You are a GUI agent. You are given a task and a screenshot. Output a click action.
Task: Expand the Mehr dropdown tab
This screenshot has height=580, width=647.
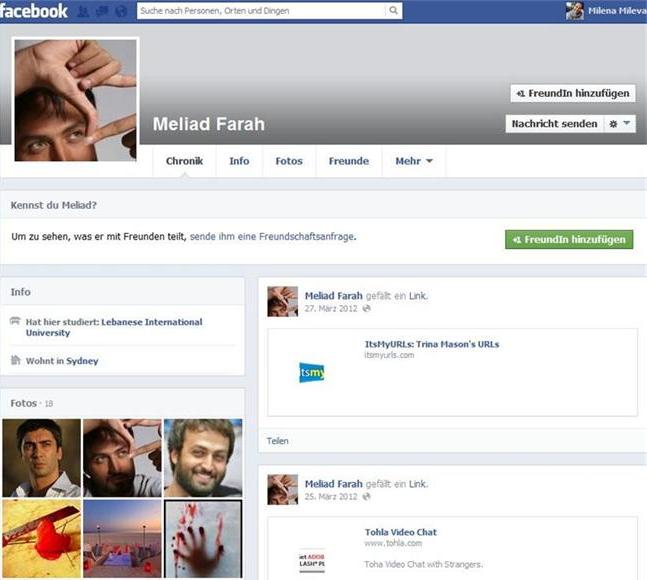(x=414, y=161)
